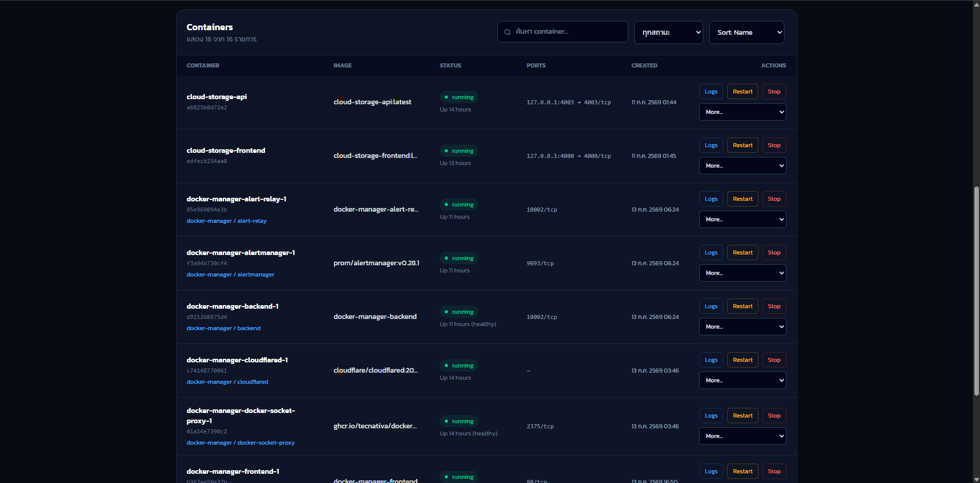Open Logs for docker-manager-frontend-1
This screenshot has width=980, height=483.
(x=711, y=471)
